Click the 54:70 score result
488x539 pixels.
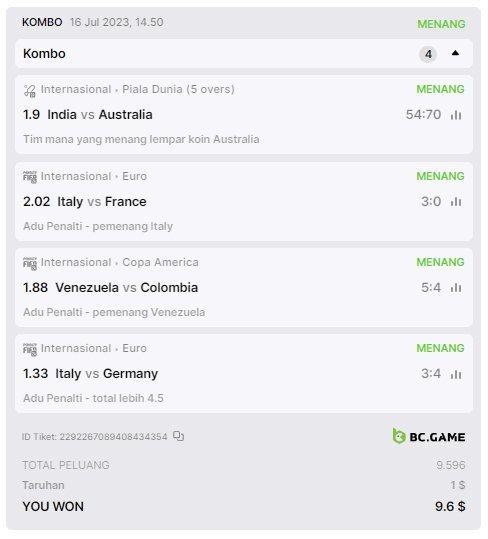click(423, 115)
